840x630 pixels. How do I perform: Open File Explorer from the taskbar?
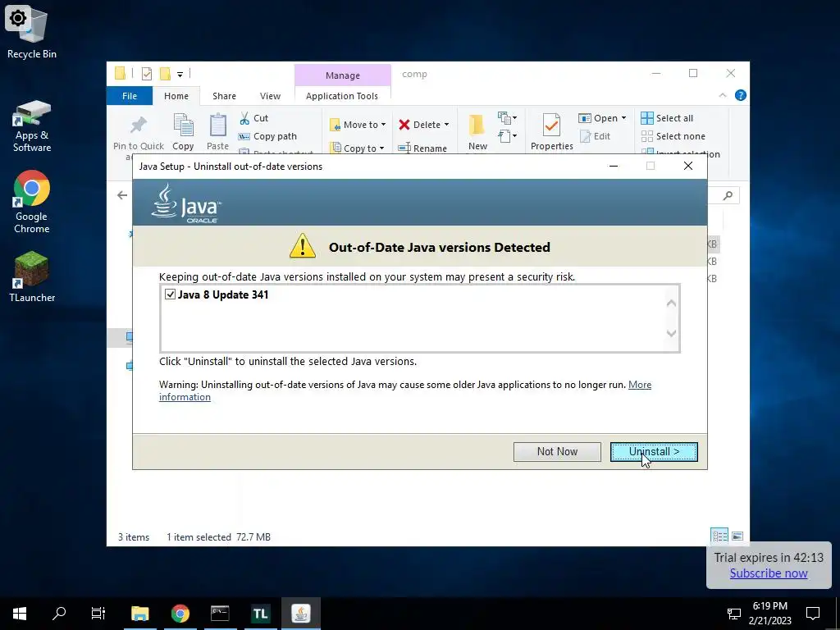139,614
